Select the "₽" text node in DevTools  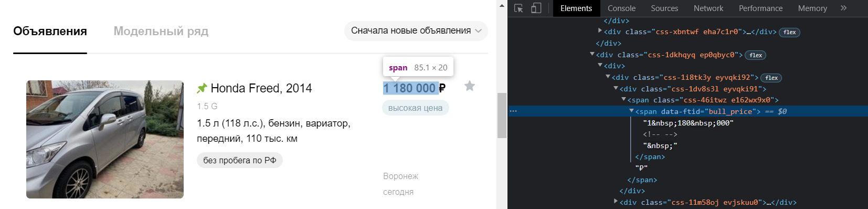click(641, 168)
